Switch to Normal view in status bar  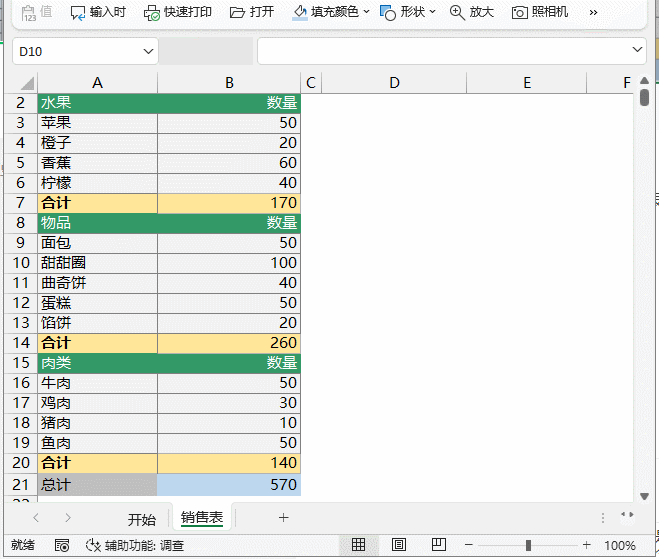point(358,545)
